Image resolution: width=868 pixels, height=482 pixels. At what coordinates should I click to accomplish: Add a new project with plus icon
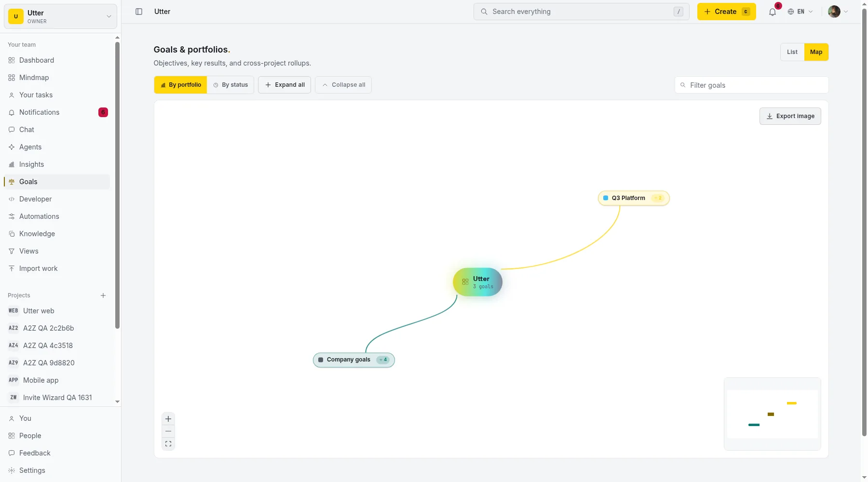pyautogui.click(x=103, y=295)
